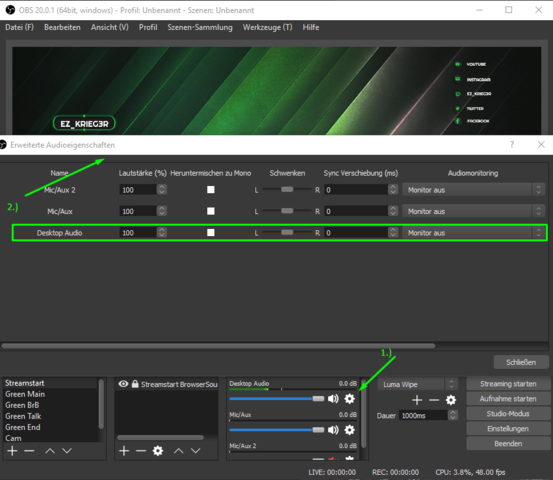Enable mono downmix for Mic/Aux
Image resolution: width=553 pixels, height=480 pixels.
coord(211,211)
